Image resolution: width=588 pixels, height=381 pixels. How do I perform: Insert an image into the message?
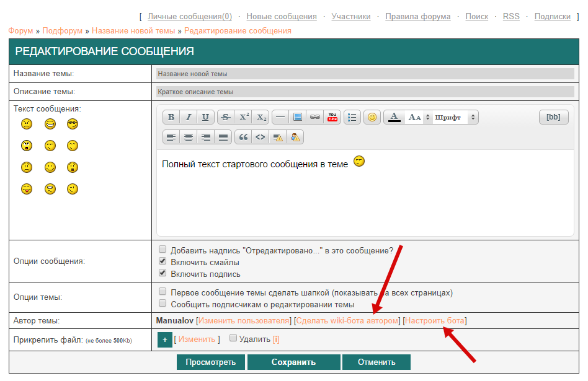point(298,117)
